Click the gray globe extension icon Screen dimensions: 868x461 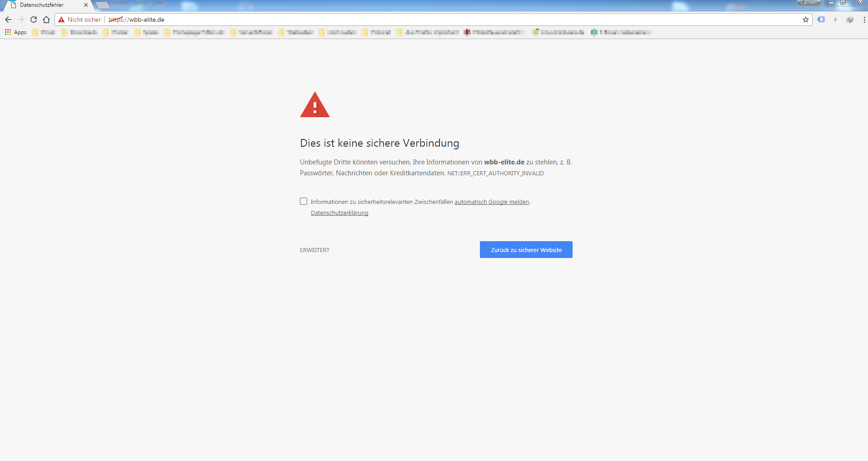[x=850, y=20]
